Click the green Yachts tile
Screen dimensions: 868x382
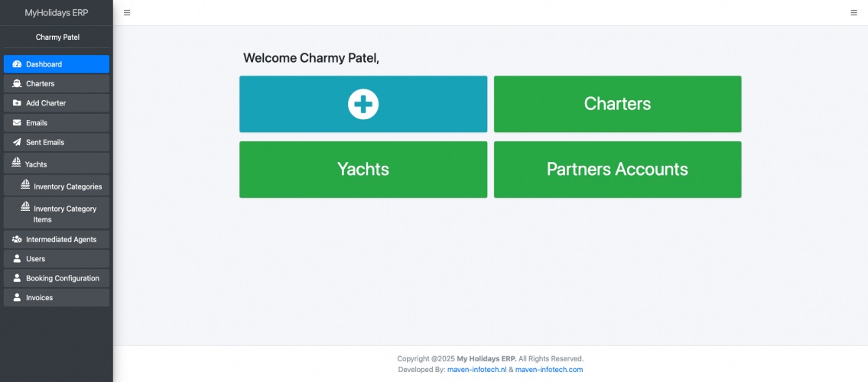point(363,170)
